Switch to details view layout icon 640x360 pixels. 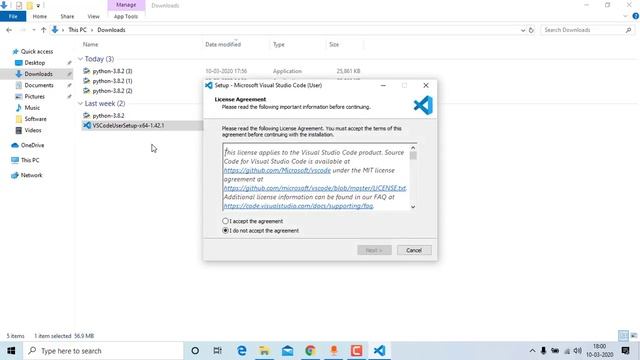(623, 336)
